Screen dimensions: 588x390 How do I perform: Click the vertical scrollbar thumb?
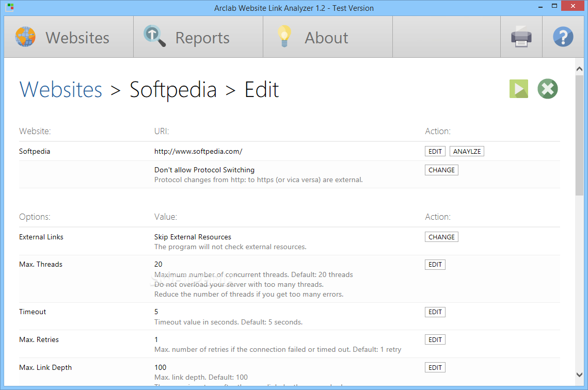click(x=579, y=135)
